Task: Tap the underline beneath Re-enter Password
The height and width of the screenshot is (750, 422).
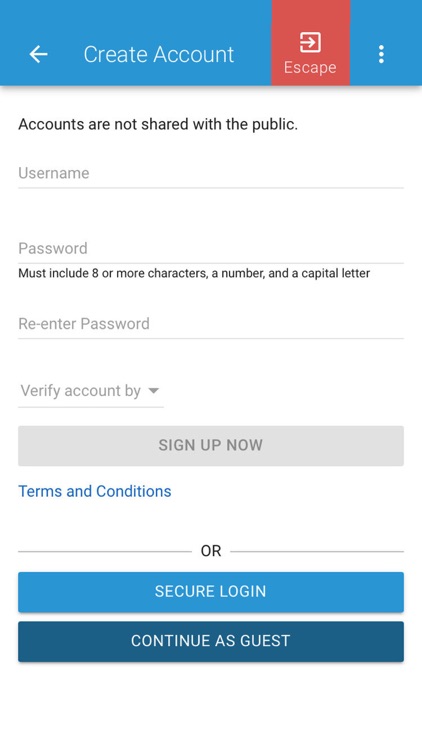Action: click(211, 339)
